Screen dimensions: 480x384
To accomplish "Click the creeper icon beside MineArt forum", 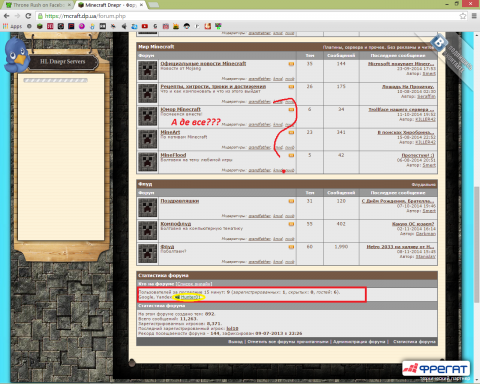I will pos(148,139).
